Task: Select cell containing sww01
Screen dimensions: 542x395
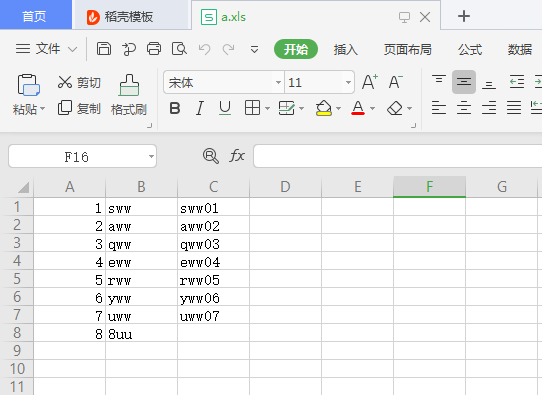Action: tap(213, 208)
